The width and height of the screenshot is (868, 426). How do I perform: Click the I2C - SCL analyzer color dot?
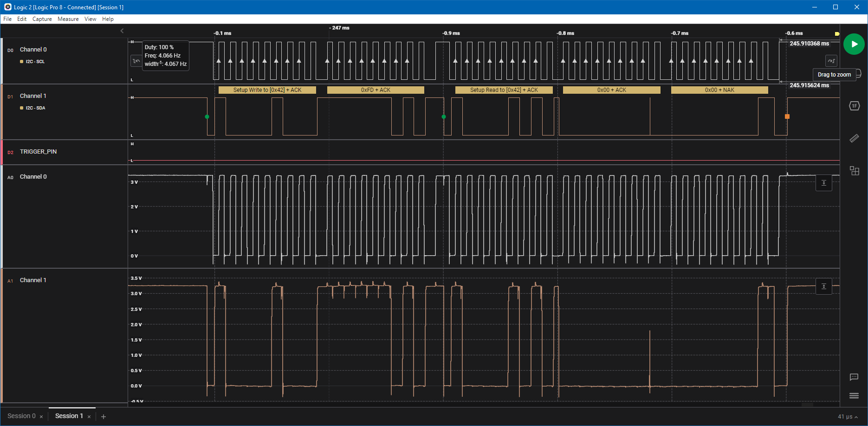tap(21, 61)
